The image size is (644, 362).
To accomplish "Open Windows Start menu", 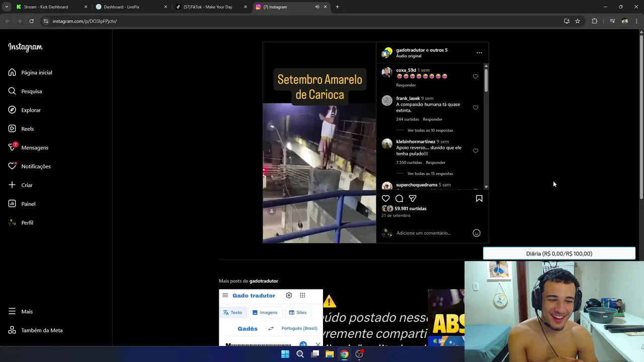I will (285, 354).
